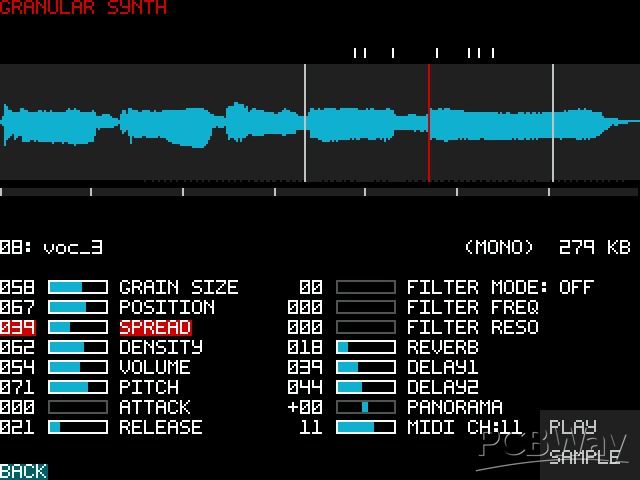Adjust the GRAIN SIZE slider bar
Viewport: 640px width, 480px height.
tap(78, 287)
